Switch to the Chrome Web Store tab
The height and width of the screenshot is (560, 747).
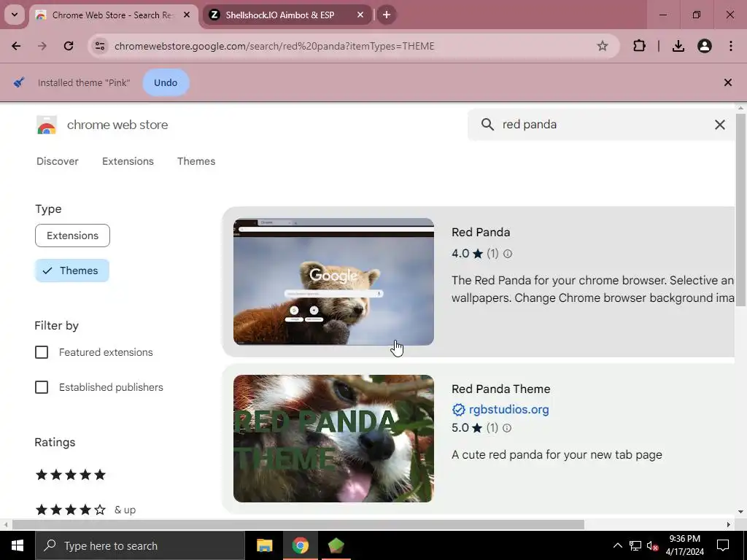pos(113,15)
